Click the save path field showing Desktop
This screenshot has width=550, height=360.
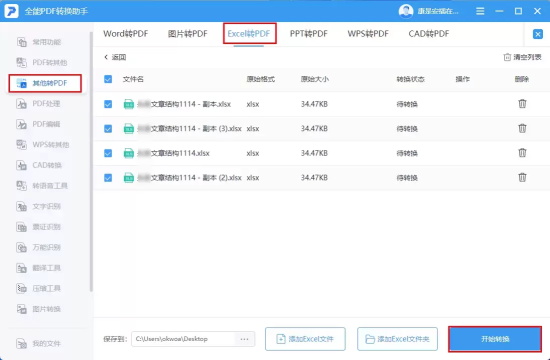point(183,339)
